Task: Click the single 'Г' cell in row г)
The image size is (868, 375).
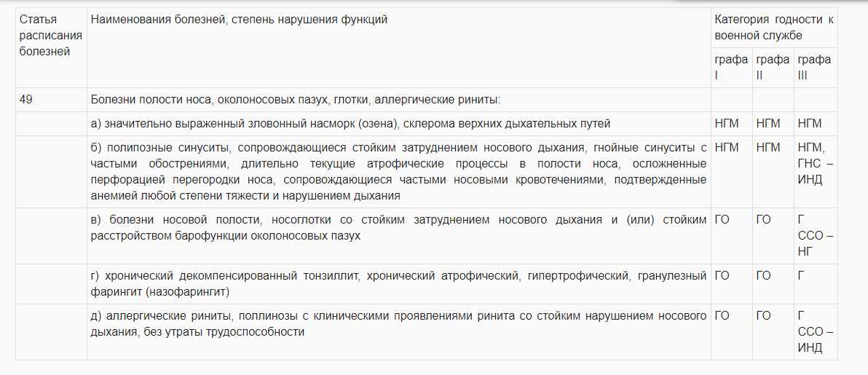Action: click(800, 275)
